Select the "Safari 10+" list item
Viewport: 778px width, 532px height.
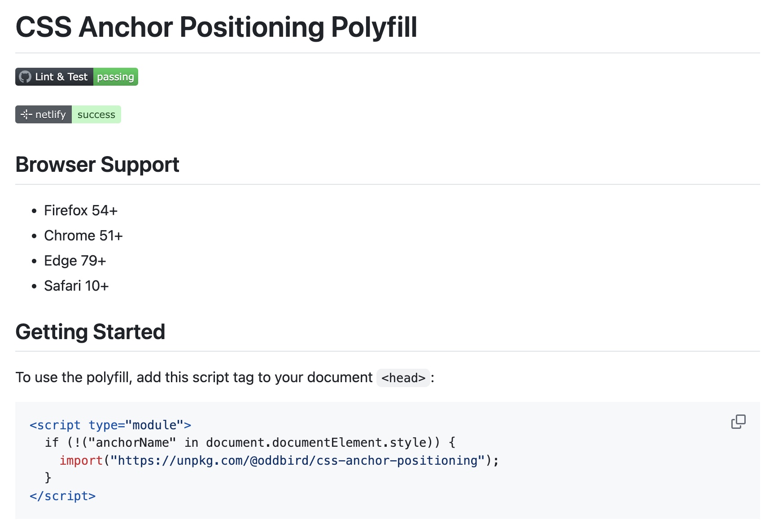coord(76,286)
